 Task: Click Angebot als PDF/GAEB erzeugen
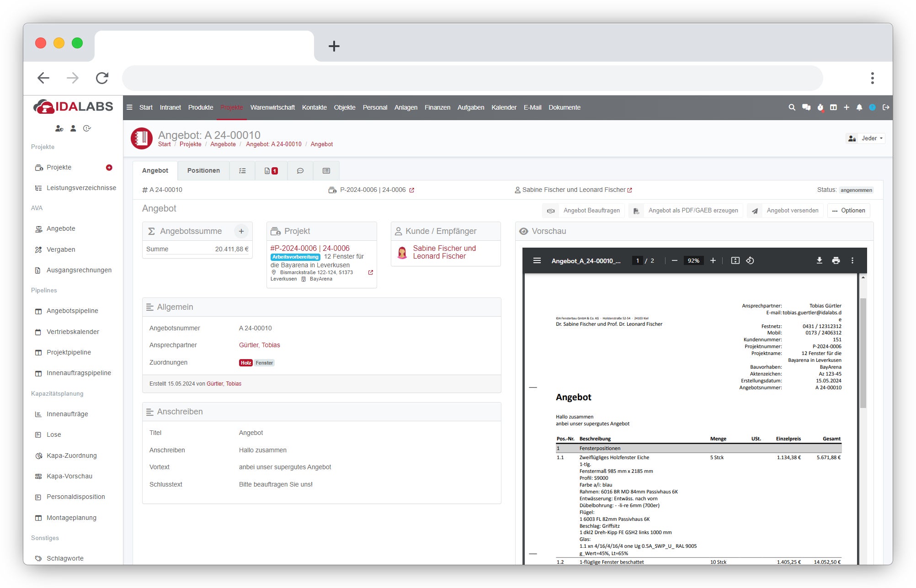686,211
